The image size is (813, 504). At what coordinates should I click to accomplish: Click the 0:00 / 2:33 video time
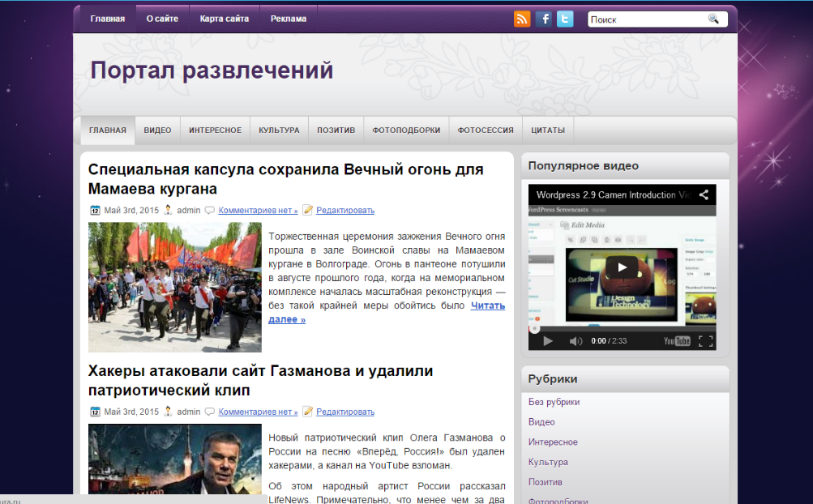click(609, 340)
